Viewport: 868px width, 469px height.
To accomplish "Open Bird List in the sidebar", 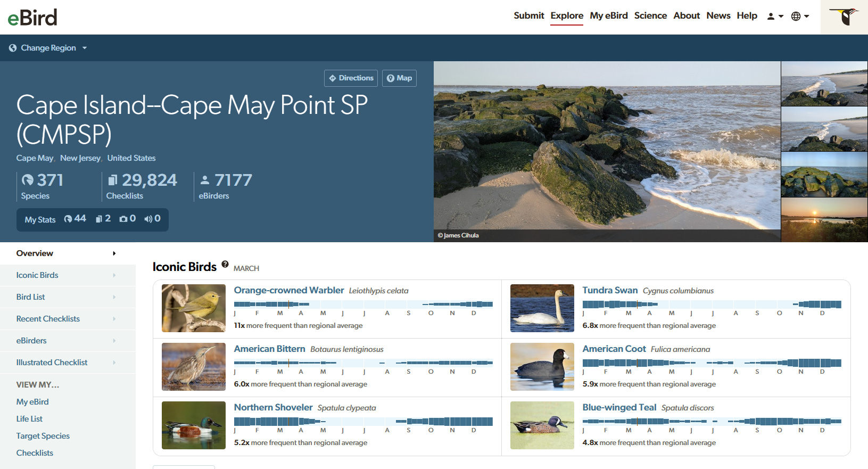I will coord(68,297).
